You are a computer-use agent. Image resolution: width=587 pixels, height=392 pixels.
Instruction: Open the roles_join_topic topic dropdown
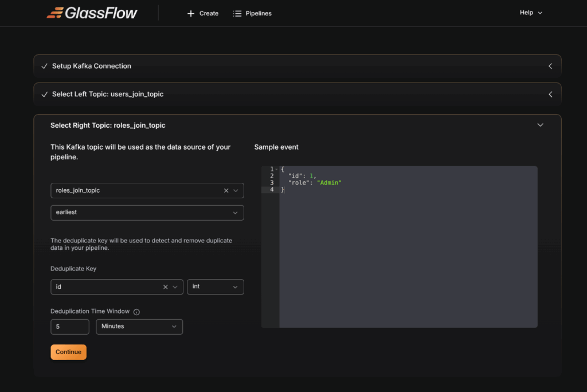138,190
